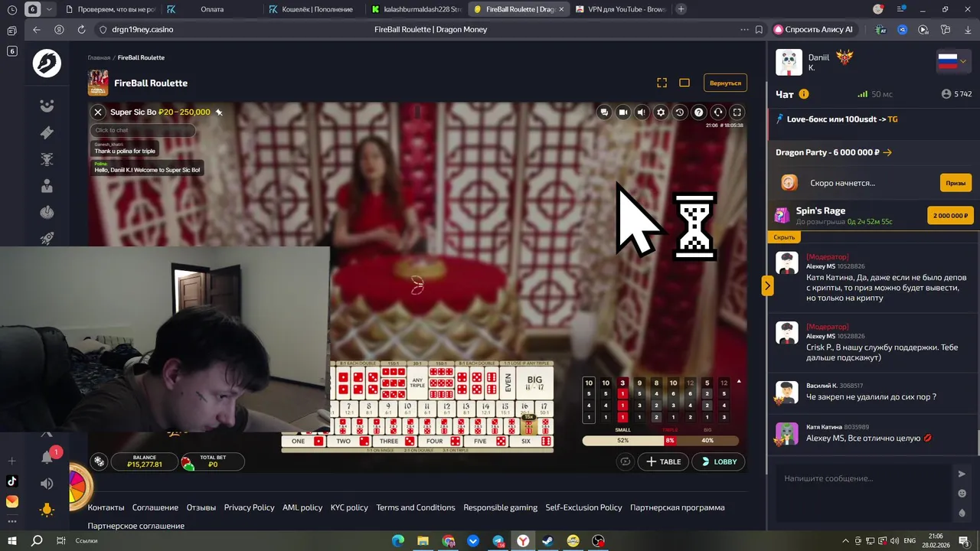
Task: Click the chat info icon next to Чат
Action: 804,94
